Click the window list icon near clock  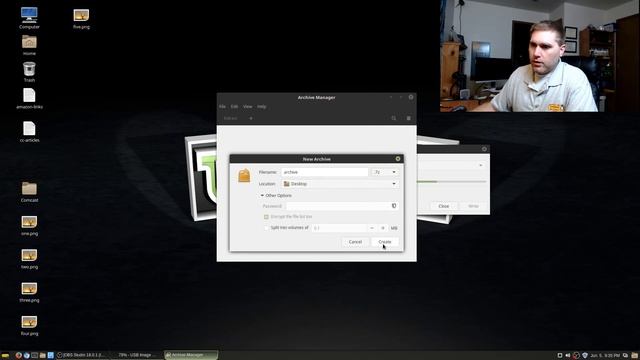click(625, 356)
